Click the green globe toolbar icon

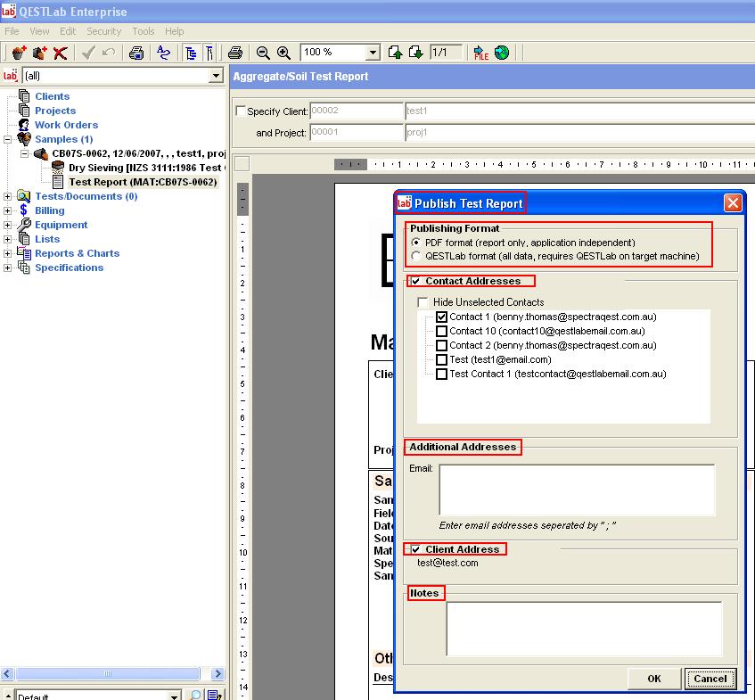click(x=502, y=53)
